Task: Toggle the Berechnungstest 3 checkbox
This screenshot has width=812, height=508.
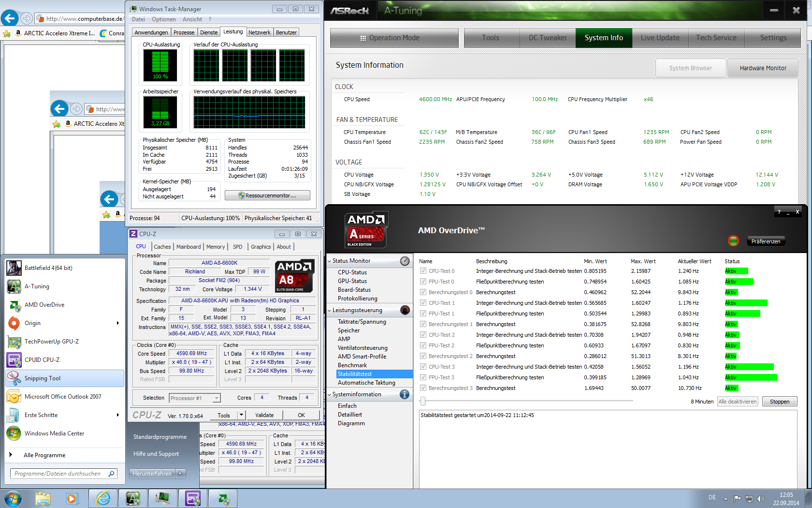Action: tap(423, 388)
